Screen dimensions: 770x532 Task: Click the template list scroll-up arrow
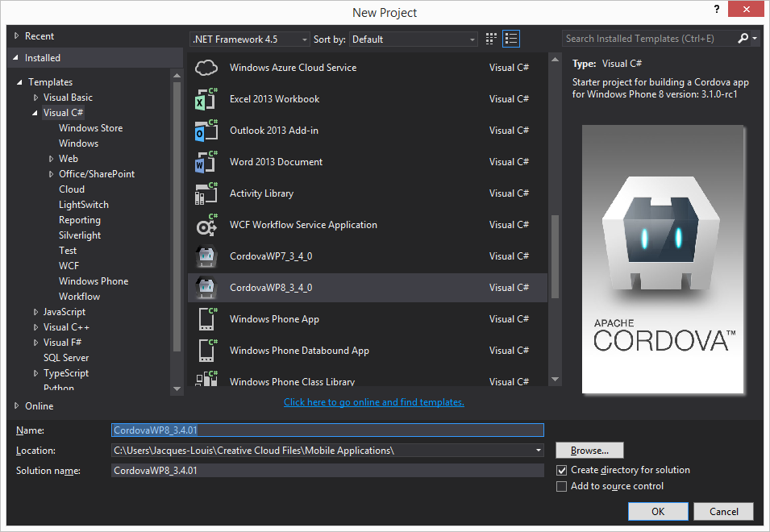[555, 60]
